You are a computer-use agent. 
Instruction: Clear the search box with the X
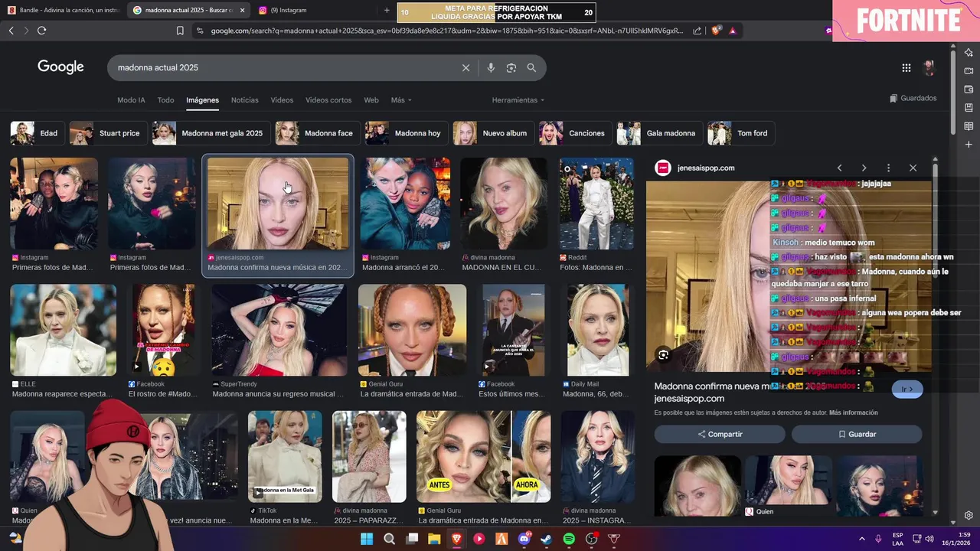click(x=465, y=68)
